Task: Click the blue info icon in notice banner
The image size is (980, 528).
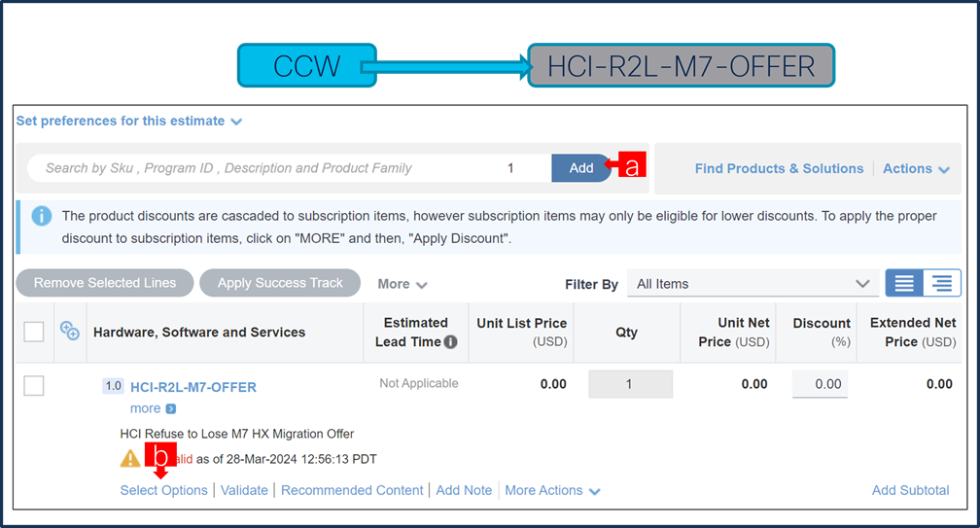Action: coord(41,216)
